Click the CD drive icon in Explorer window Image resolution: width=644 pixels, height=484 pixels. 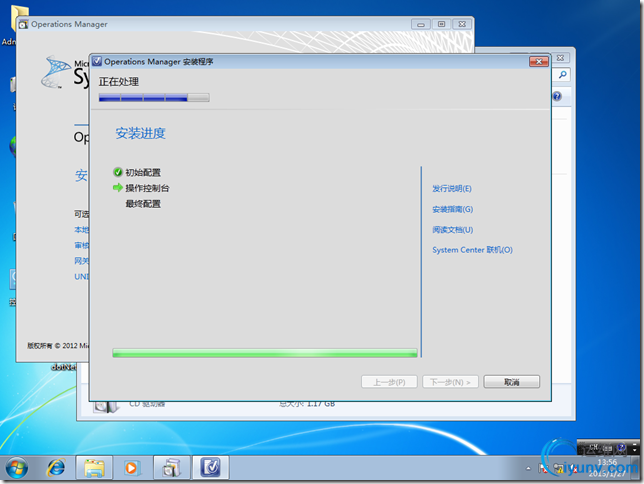(106, 407)
